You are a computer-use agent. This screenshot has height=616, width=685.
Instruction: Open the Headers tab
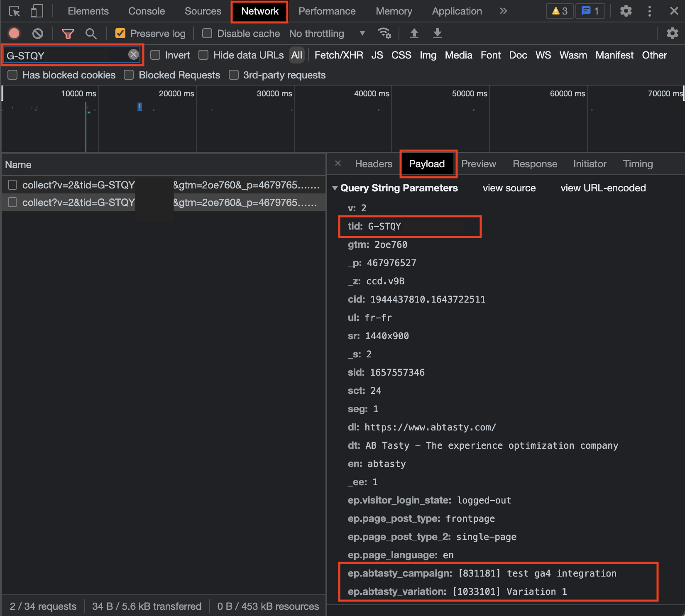coord(374,164)
